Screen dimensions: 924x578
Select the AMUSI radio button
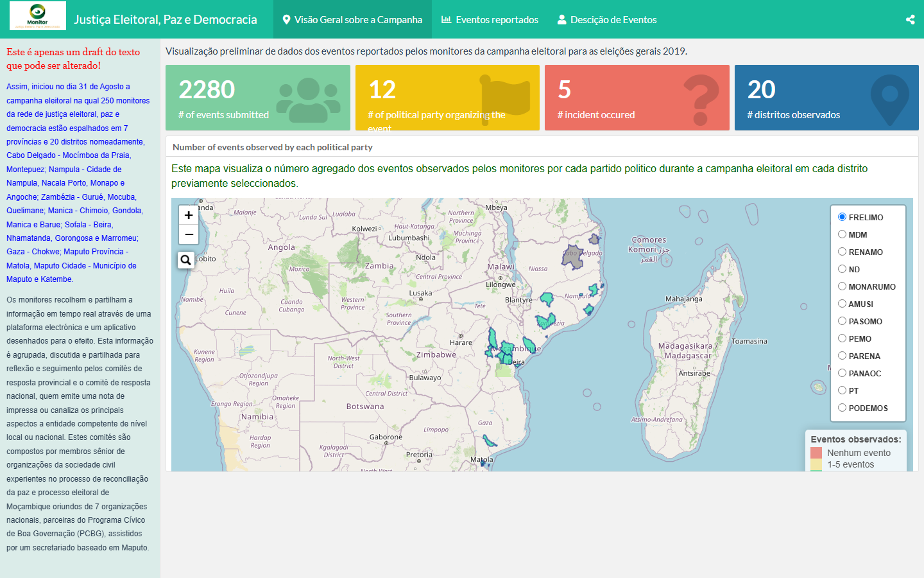coord(842,304)
